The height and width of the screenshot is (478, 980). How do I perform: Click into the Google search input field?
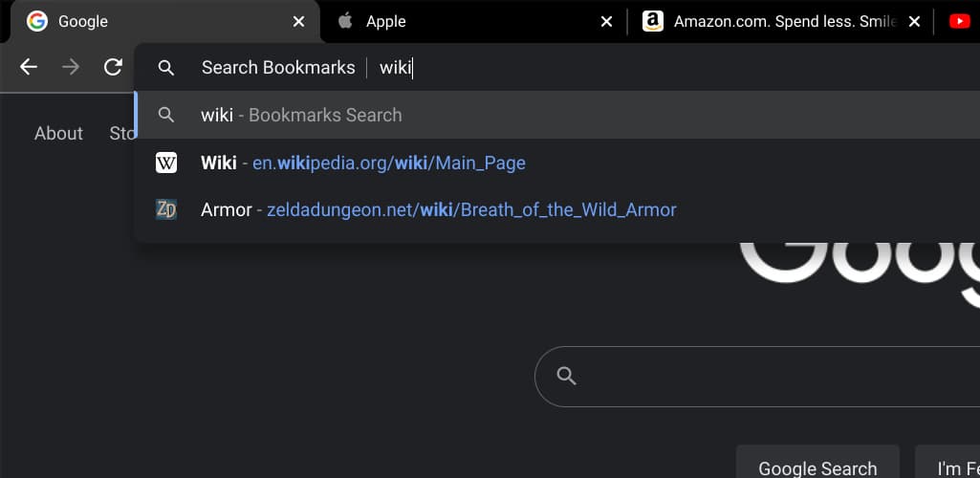click(x=765, y=376)
